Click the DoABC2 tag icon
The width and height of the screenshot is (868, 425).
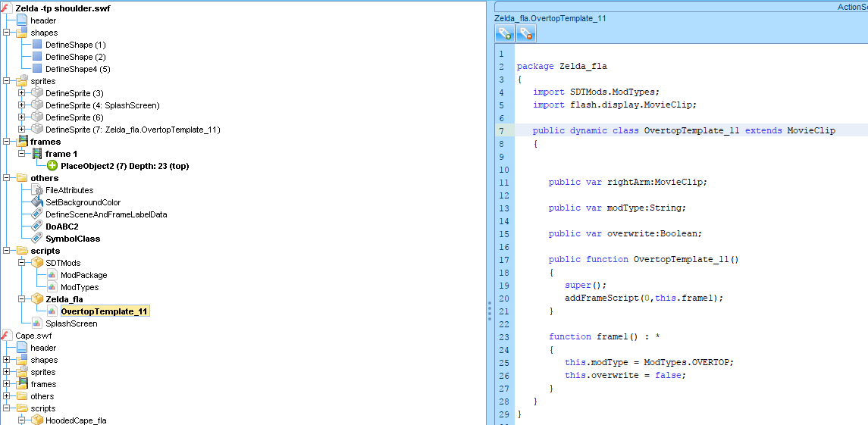37,227
